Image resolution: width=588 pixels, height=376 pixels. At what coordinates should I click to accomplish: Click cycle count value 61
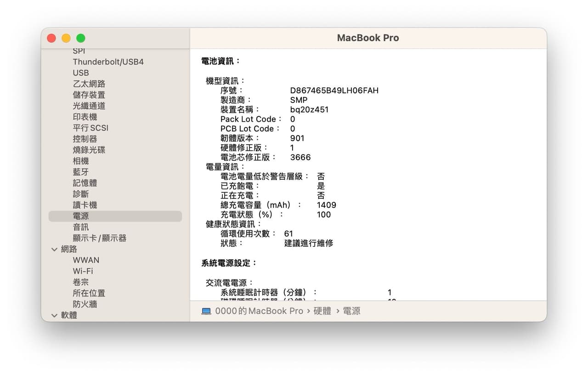pos(288,234)
